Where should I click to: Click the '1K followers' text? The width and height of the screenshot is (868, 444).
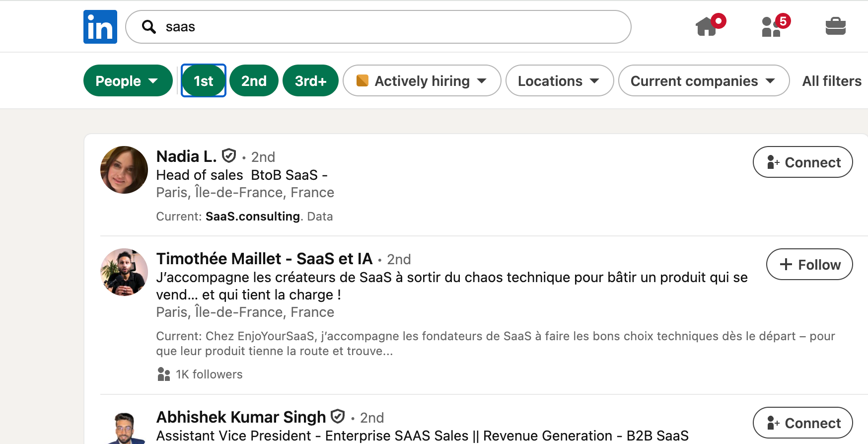tap(209, 374)
